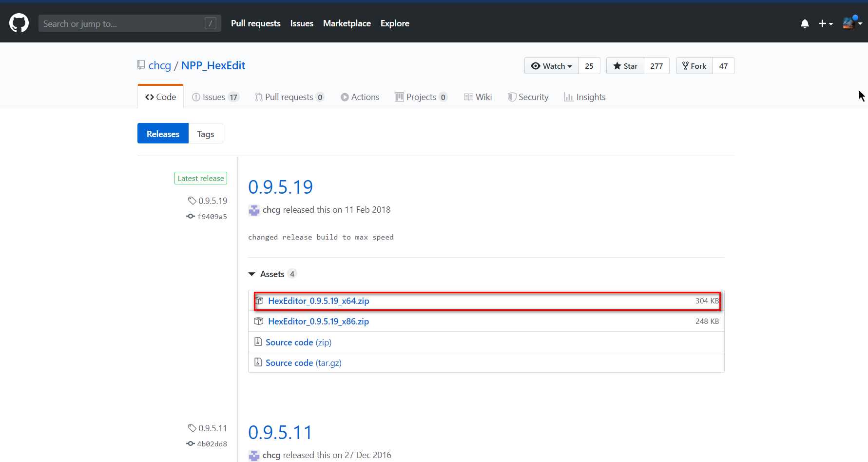Collapse the Assets section
Viewport: 868px width, 462px height.
(272, 274)
